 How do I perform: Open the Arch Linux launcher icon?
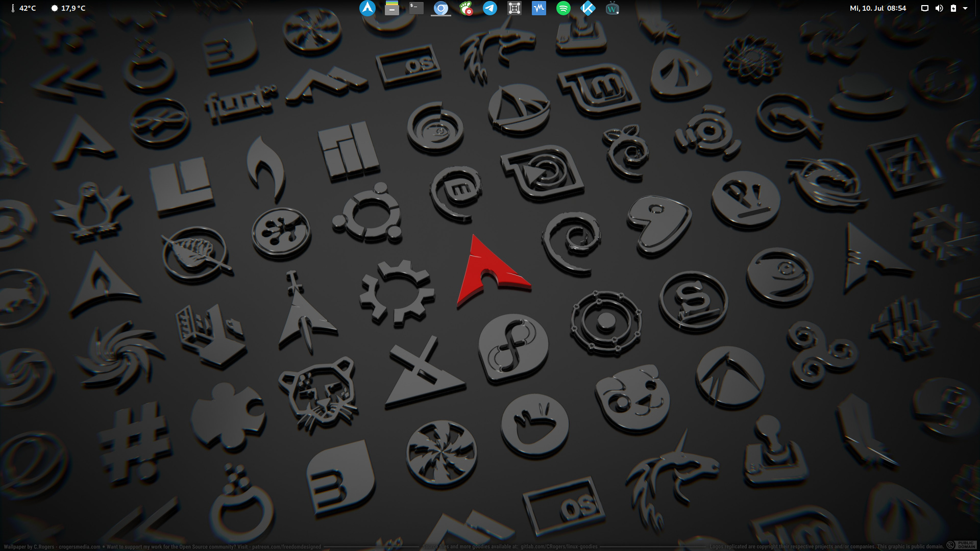tap(367, 8)
